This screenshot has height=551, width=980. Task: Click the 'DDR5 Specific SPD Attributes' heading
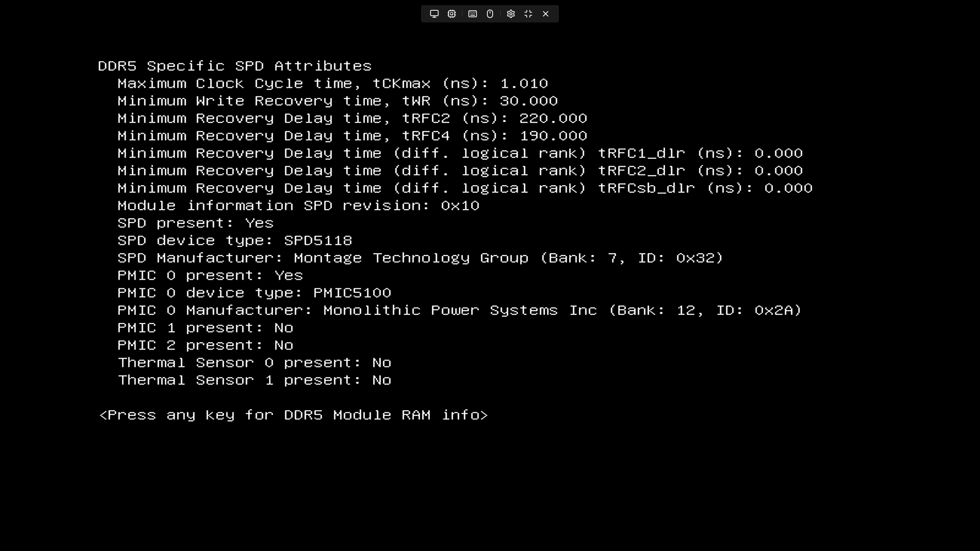[x=235, y=66]
